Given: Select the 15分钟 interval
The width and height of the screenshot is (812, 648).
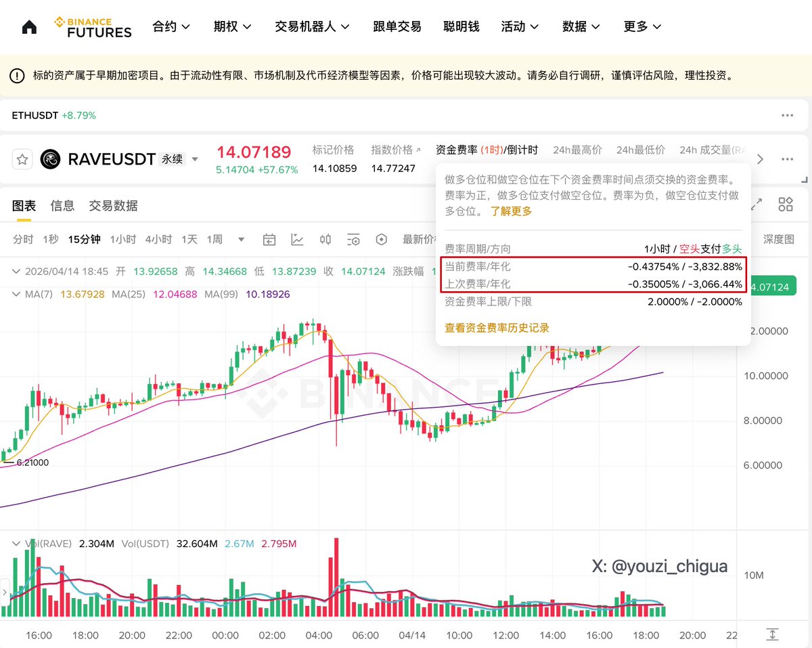Looking at the screenshot, I should click(85, 239).
